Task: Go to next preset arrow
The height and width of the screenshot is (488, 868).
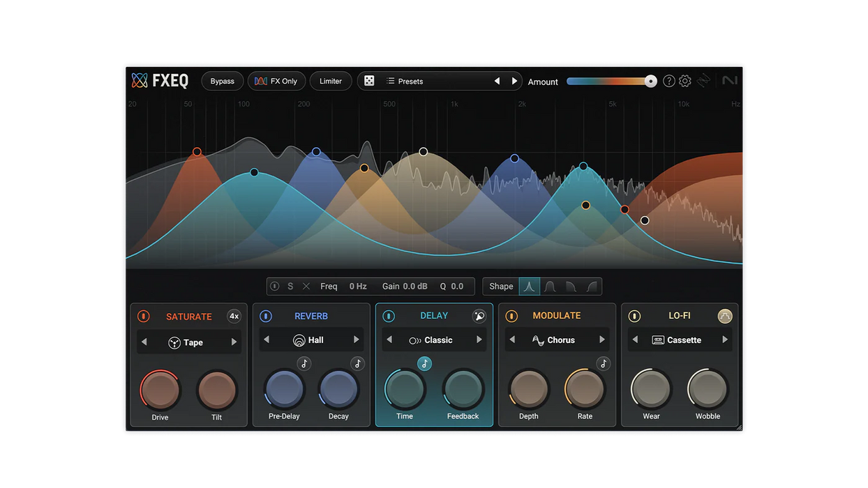Action: tap(514, 81)
